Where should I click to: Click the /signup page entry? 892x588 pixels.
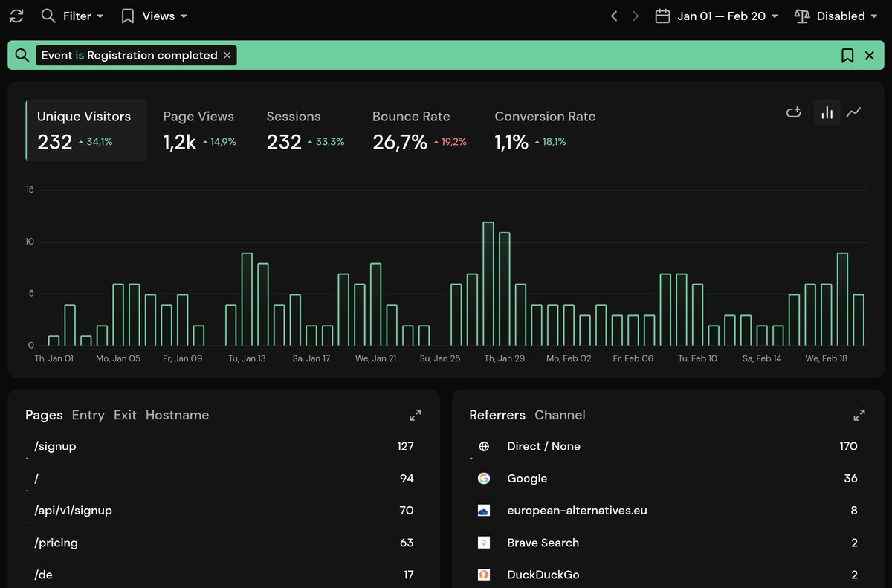point(55,446)
